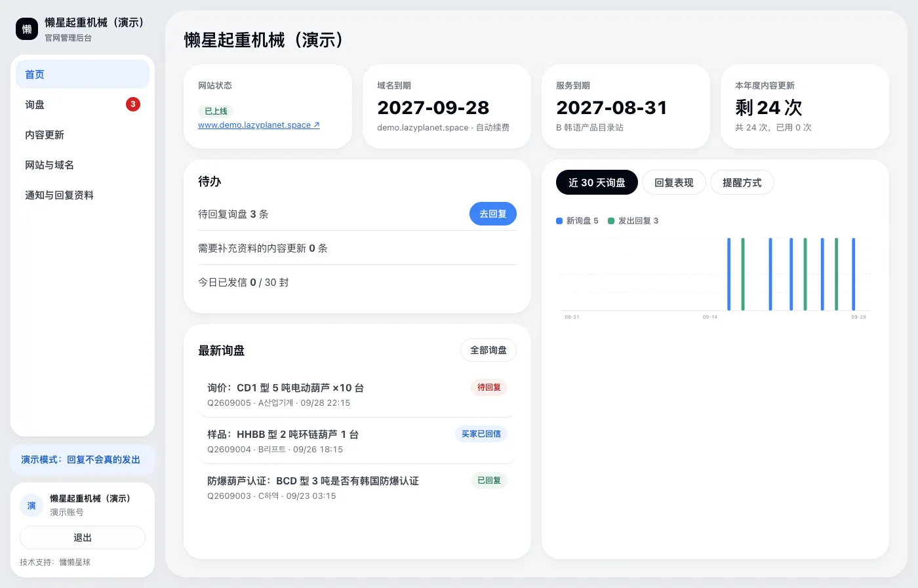Viewport: 918px width, 588px height.
Task: Click the 去回复 button
Action: click(493, 214)
